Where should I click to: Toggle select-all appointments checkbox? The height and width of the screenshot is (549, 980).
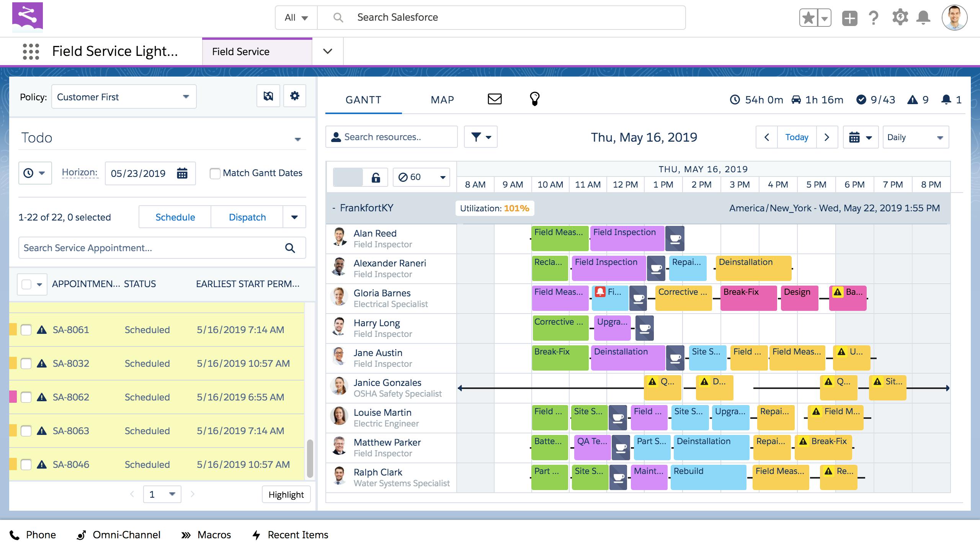tap(26, 284)
